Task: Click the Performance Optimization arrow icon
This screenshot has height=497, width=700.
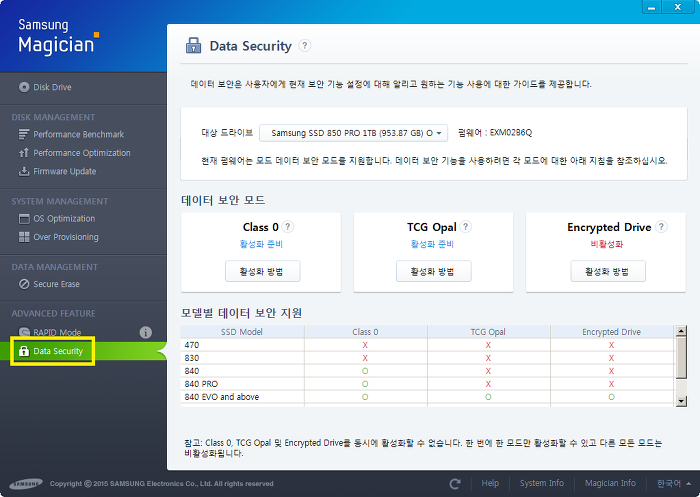Action: coord(24,153)
